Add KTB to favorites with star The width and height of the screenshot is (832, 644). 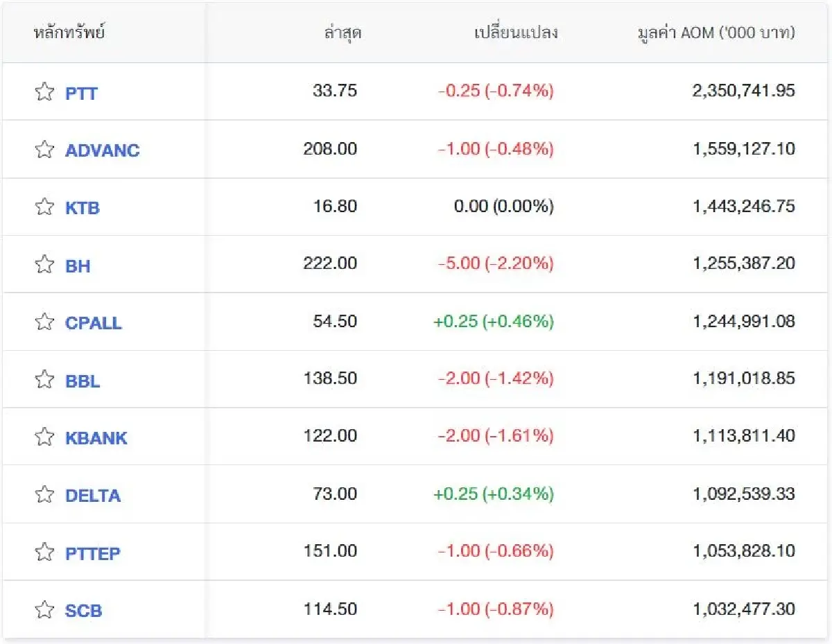coord(44,207)
